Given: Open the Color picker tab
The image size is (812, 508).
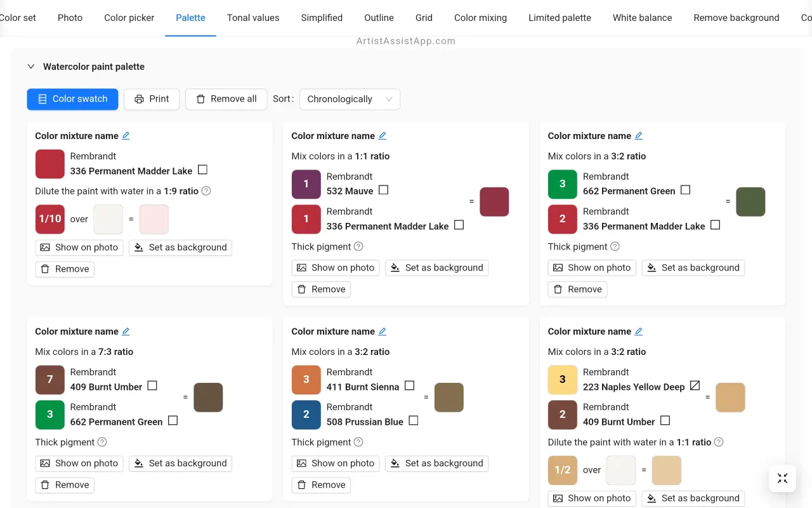Looking at the screenshot, I should 129,18.
